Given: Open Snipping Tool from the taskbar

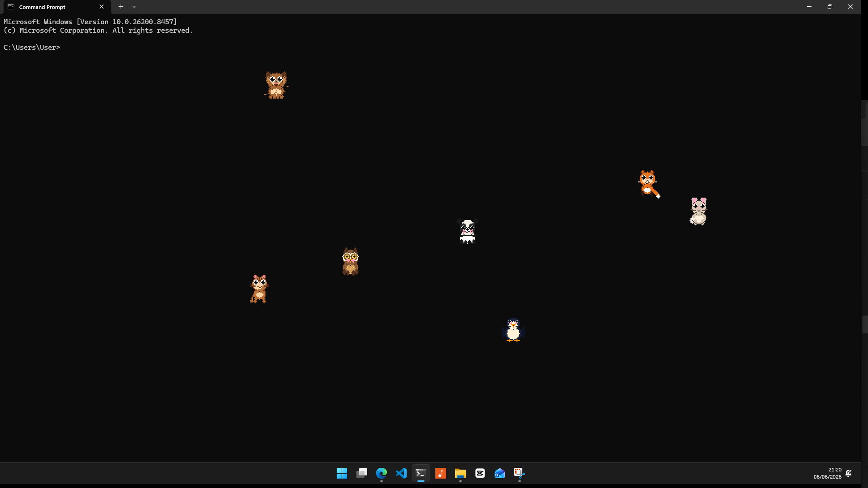Looking at the screenshot, I should coord(520,473).
